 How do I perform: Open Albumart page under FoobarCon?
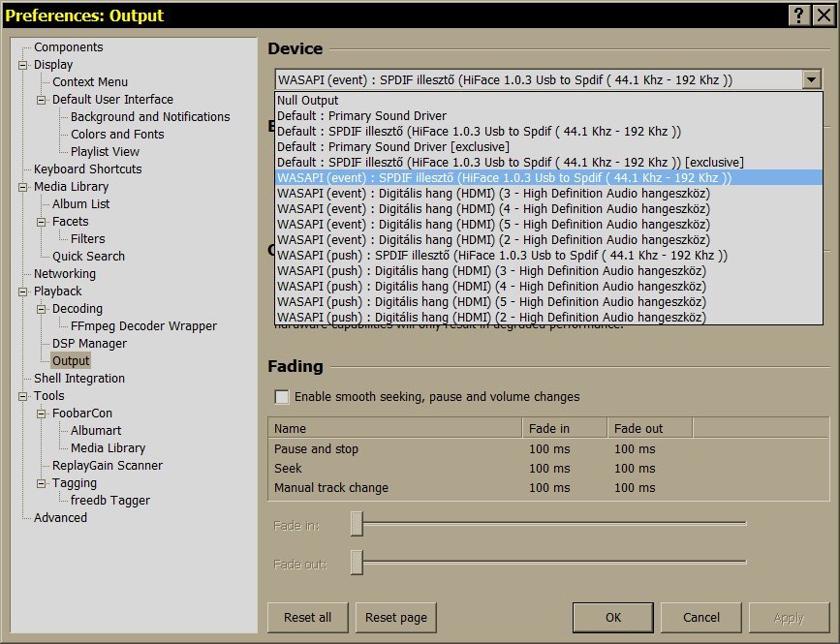click(x=96, y=430)
